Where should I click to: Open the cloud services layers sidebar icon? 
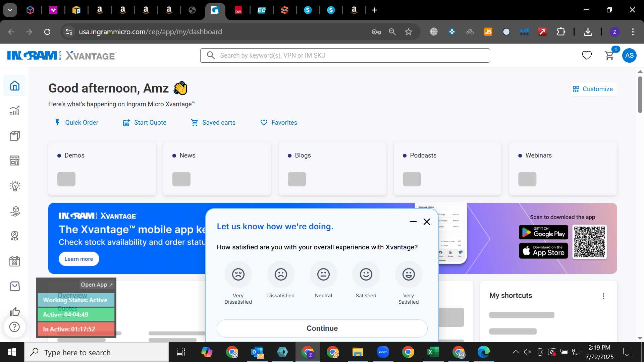[x=15, y=211]
